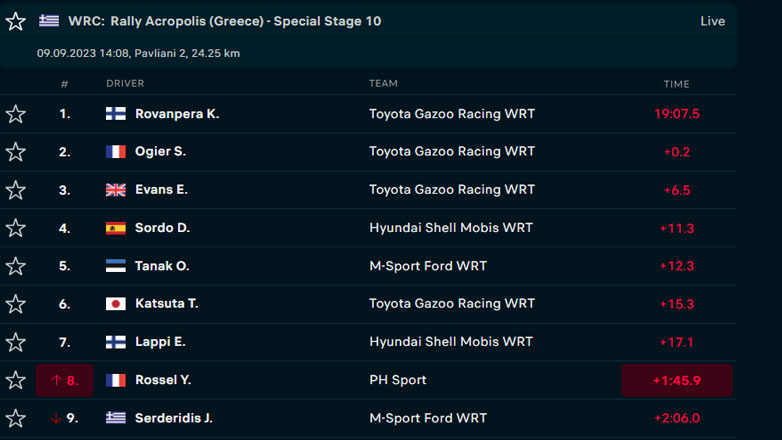Star the Sordo D. row
Image resolution: width=782 pixels, height=440 pixels.
pyautogui.click(x=15, y=228)
